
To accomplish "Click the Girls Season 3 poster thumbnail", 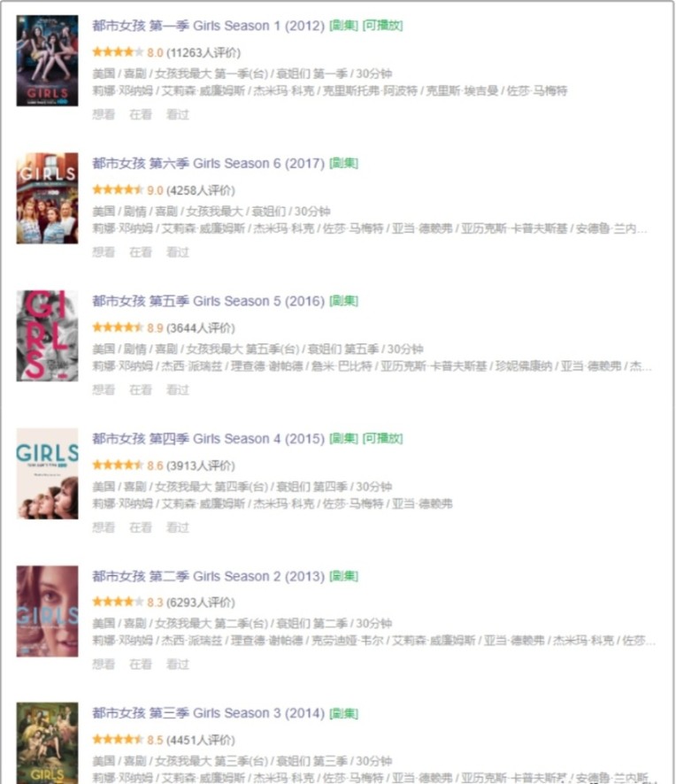I will coord(48,743).
